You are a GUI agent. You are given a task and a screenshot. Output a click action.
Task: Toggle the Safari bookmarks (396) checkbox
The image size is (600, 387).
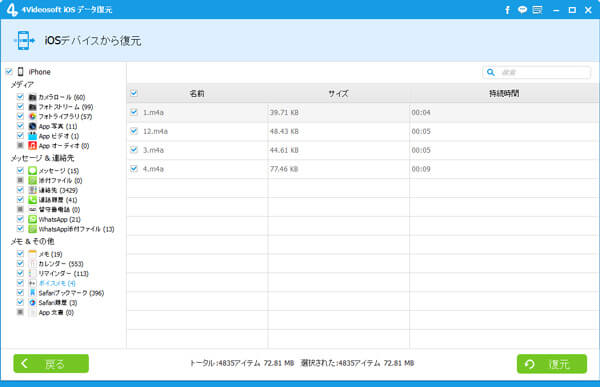click(x=20, y=292)
